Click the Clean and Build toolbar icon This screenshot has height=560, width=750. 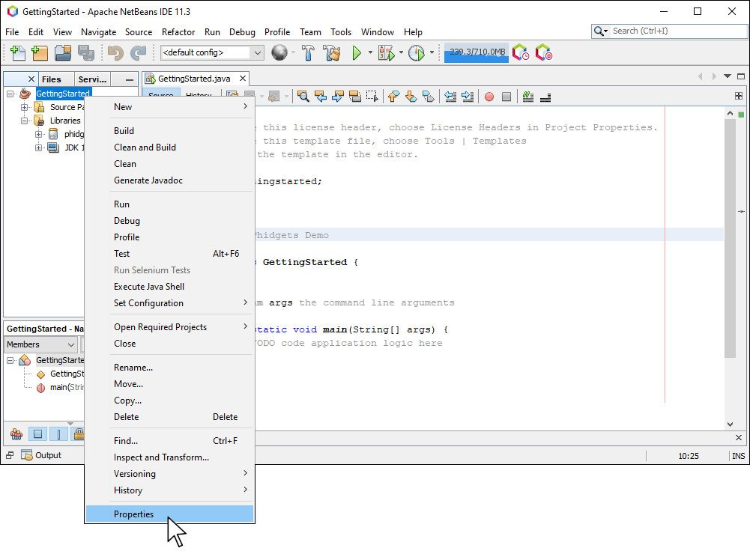coord(331,53)
